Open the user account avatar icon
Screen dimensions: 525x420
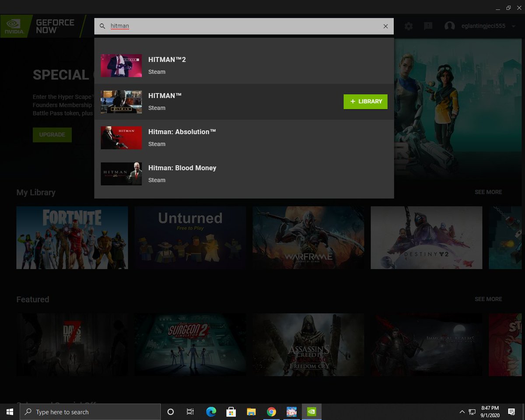point(449,26)
